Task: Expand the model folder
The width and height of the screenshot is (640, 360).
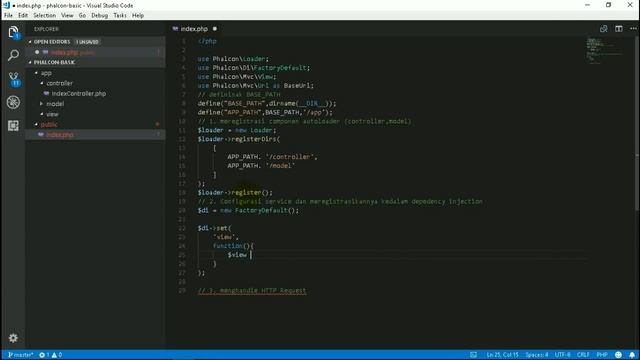Action: pyautogui.click(x=55, y=104)
